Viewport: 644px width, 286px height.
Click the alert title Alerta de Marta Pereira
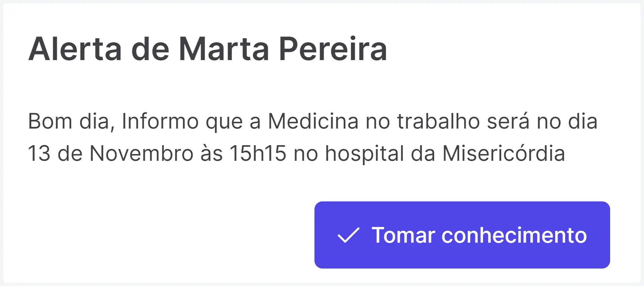pos(208,49)
